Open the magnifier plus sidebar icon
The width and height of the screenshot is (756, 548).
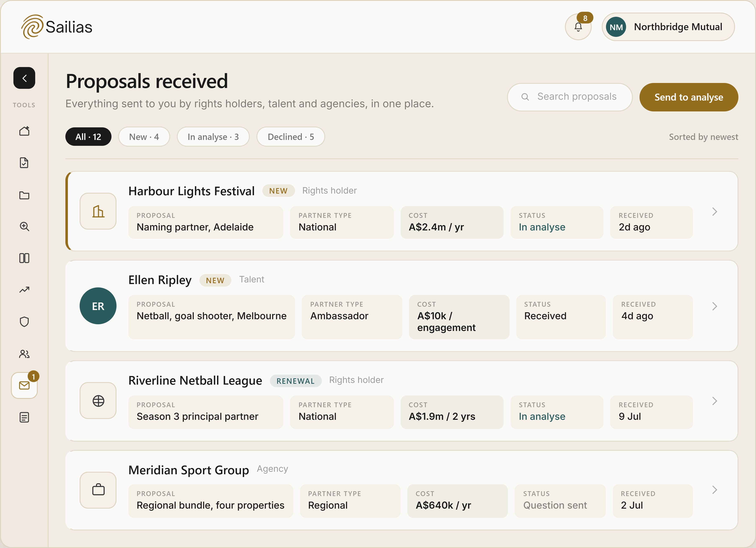(x=24, y=227)
